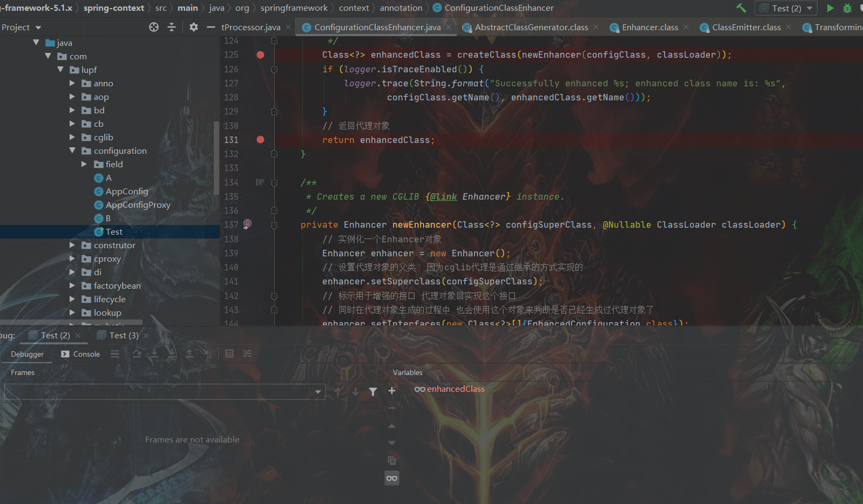Close the Enhancer.class tab
Viewport: 863px width, 504px height.
point(686,27)
